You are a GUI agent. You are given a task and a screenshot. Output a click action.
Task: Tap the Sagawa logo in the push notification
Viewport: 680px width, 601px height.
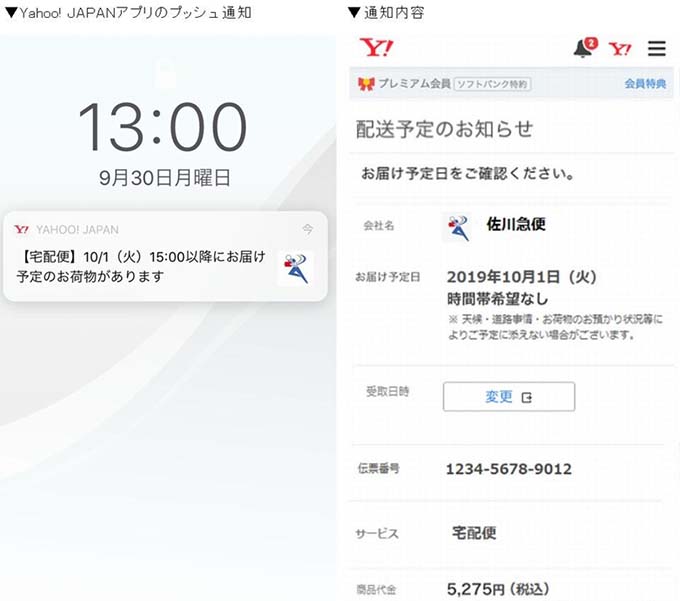pos(296,268)
